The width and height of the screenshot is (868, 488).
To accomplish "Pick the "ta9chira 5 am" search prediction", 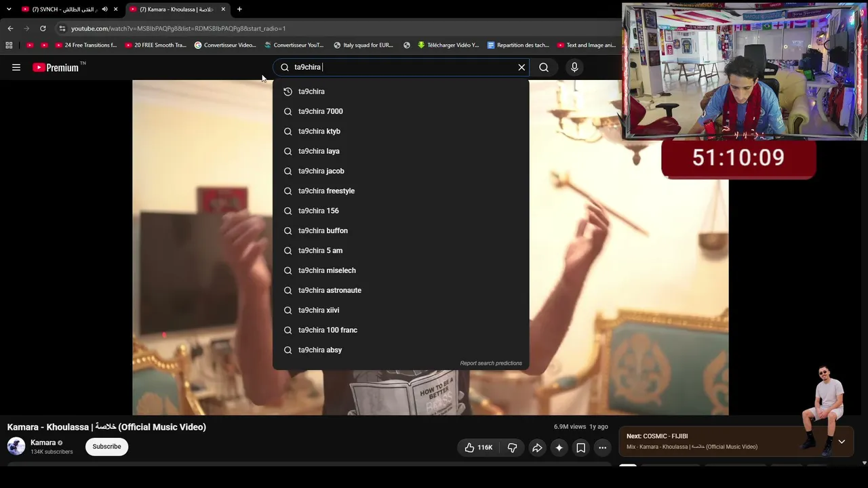I will (401, 251).
